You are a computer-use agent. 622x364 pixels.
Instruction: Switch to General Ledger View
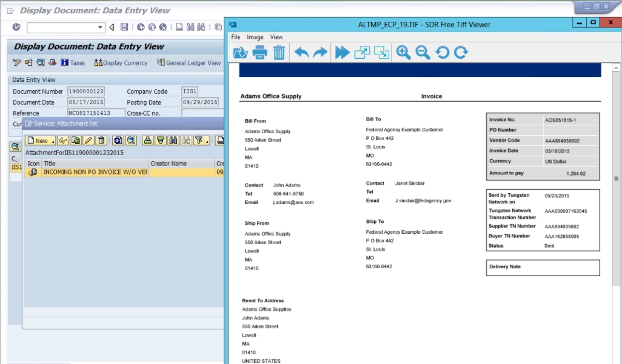click(189, 62)
